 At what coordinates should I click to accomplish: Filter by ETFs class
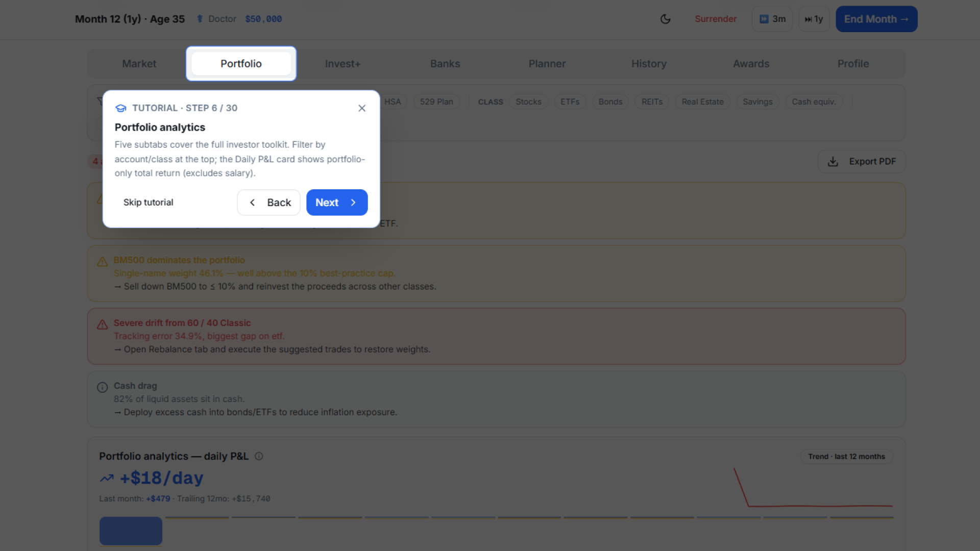(570, 102)
